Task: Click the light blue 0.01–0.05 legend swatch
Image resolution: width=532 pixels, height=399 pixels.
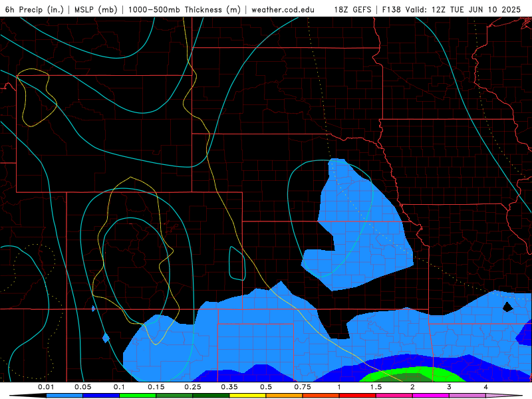Action: [64, 396]
